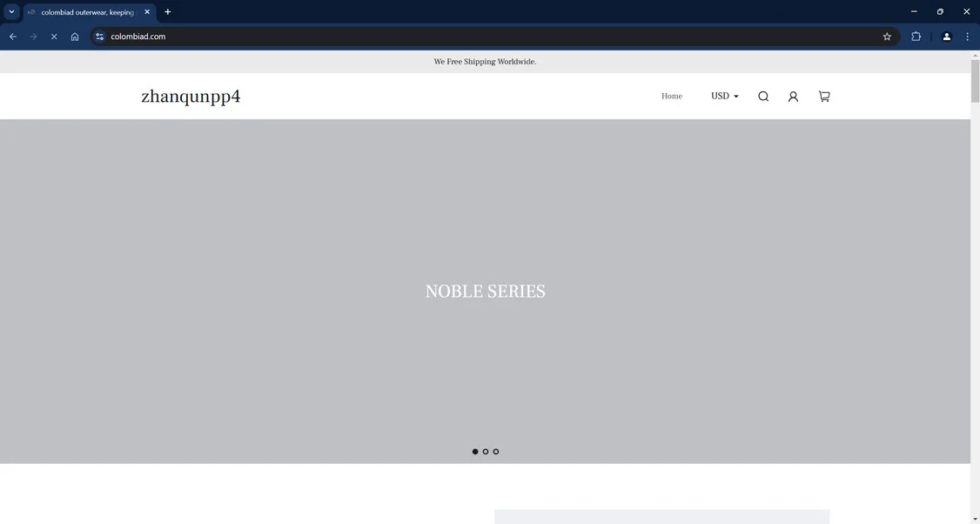The image size is (980, 524).
Task: Click the NOBLE SERIES banner text
Action: 486,292
